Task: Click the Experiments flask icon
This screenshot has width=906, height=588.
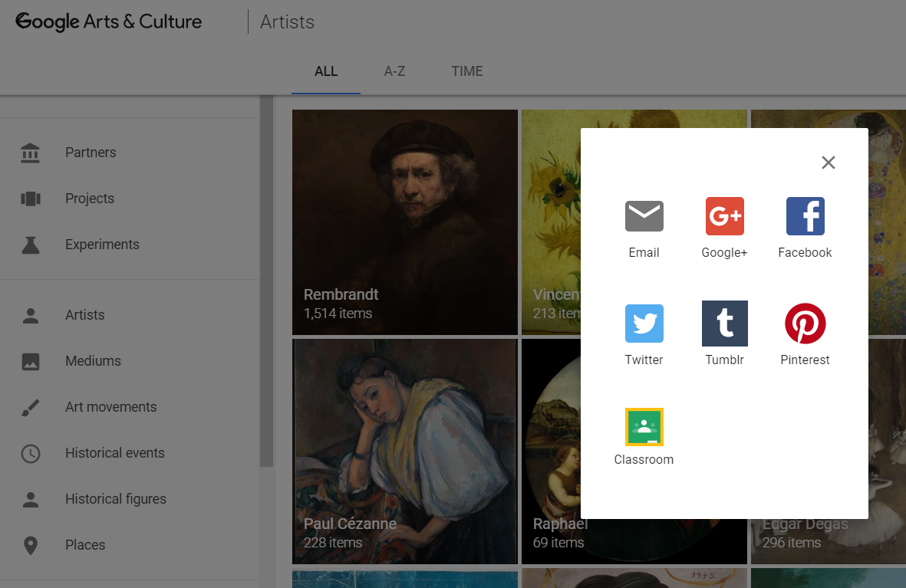Action: click(31, 245)
